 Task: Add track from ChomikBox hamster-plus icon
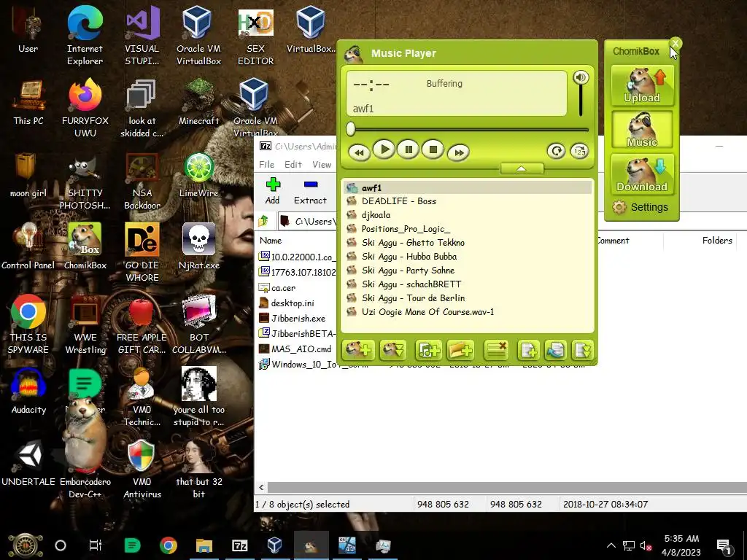pos(358,351)
